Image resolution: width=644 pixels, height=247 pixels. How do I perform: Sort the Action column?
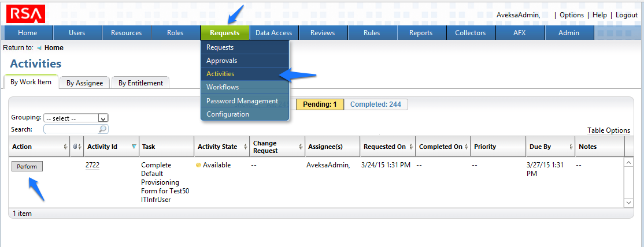tap(66, 147)
